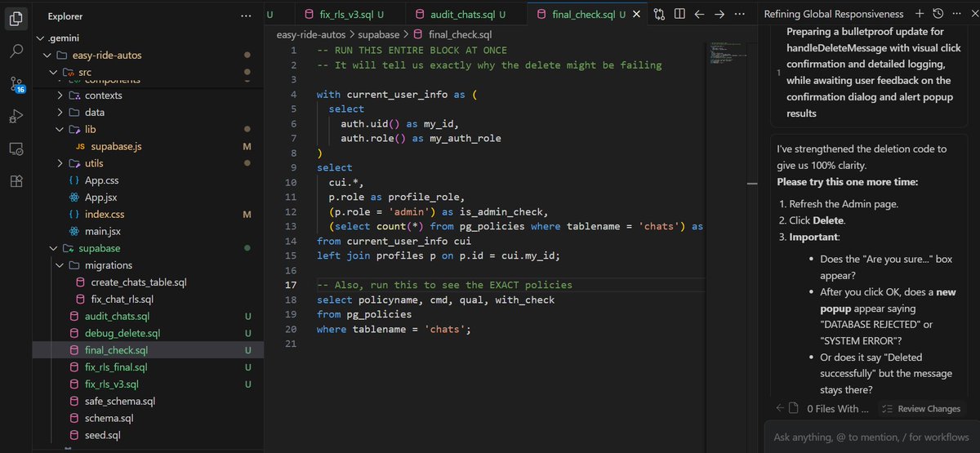Navigate back with the left arrow
The width and height of the screenshot is (980, 453).
tap(699, 14)
